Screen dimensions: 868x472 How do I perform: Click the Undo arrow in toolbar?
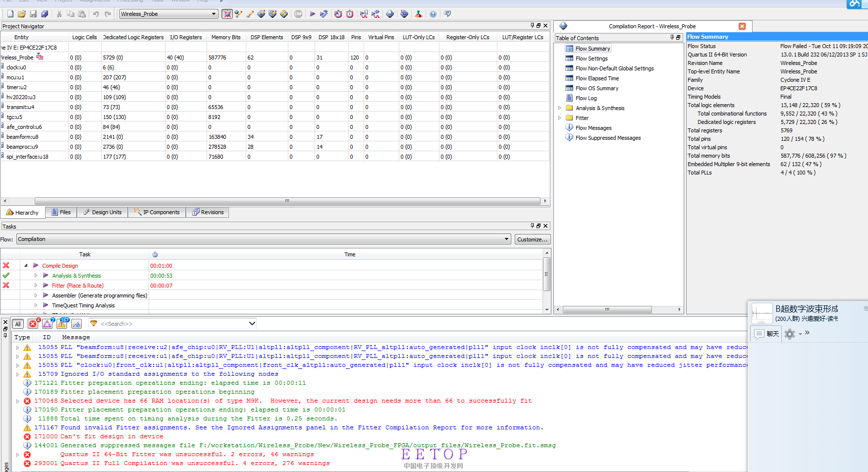point(96,14)
